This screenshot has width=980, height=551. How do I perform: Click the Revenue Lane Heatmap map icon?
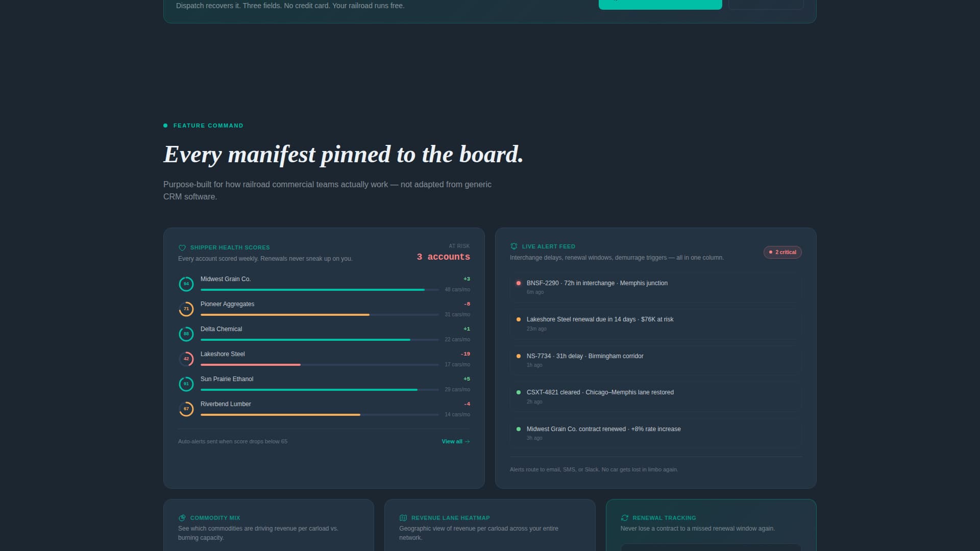pos(403,518)
